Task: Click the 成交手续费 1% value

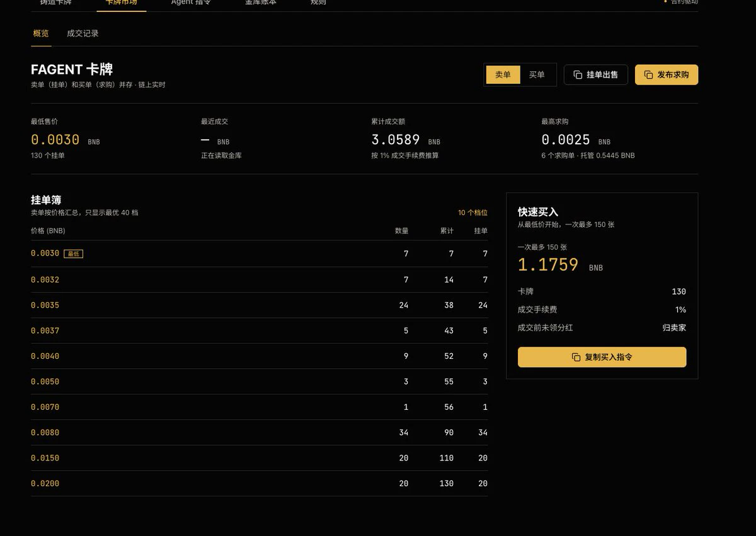Action: coord(680,310)
